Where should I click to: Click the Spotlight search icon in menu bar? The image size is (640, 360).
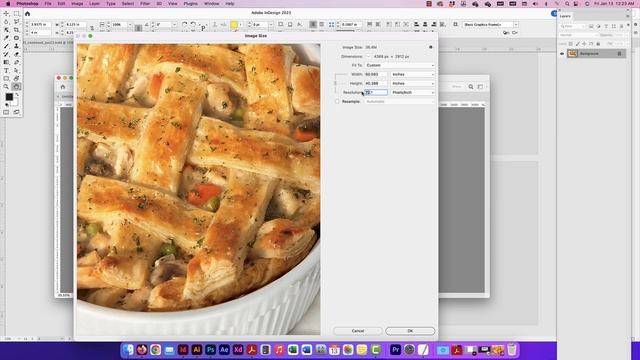(x=567, y=4)
